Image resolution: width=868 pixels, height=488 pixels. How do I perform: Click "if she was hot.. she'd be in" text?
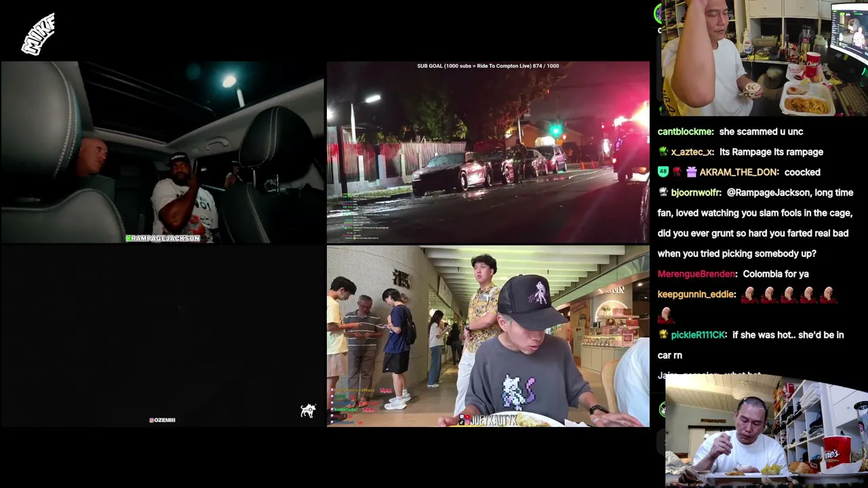tap(788, 335)
